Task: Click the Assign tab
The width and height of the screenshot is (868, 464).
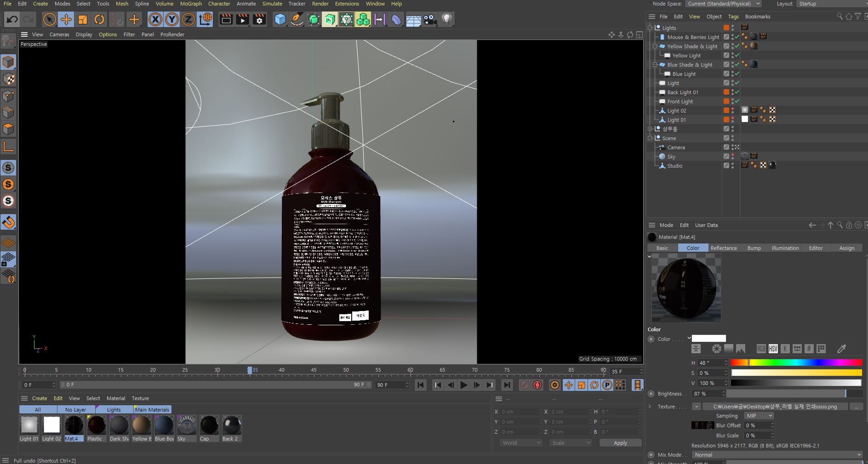Action: tap(847, 248)
